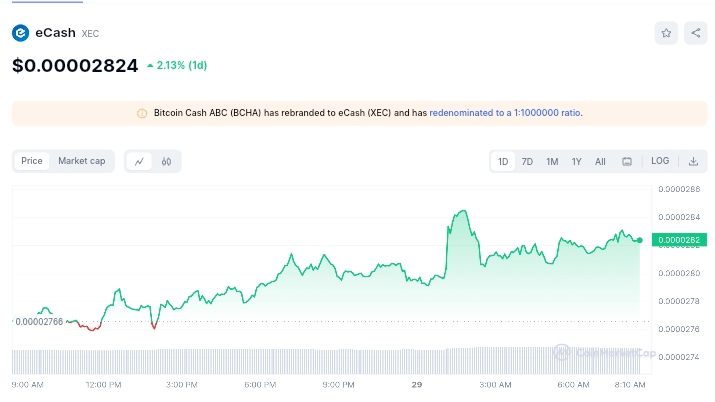Select the Market cap tab
The width and height of the screenshot is (715, 402).
tap(82, 161)
